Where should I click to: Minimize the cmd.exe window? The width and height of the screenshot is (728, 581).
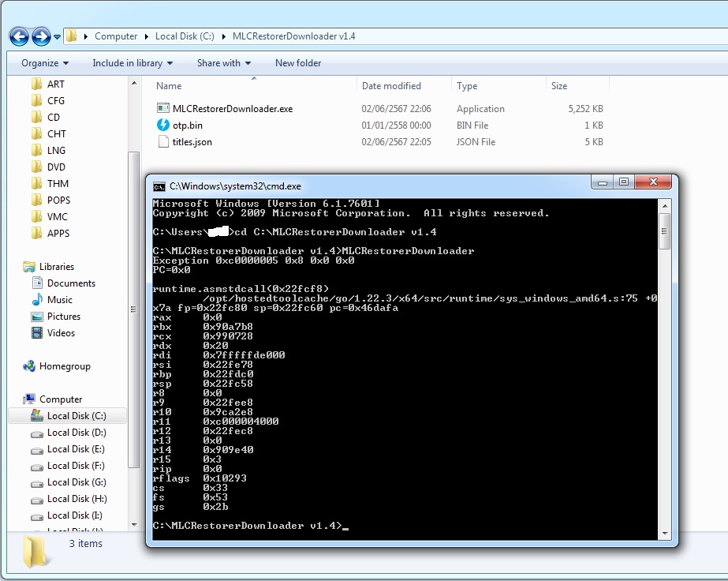[x=603, y=182]
